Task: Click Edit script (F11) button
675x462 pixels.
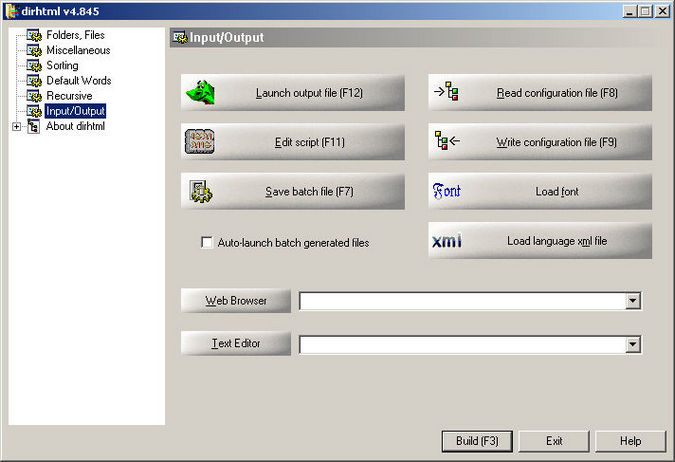Action: (x=293, y=142)
